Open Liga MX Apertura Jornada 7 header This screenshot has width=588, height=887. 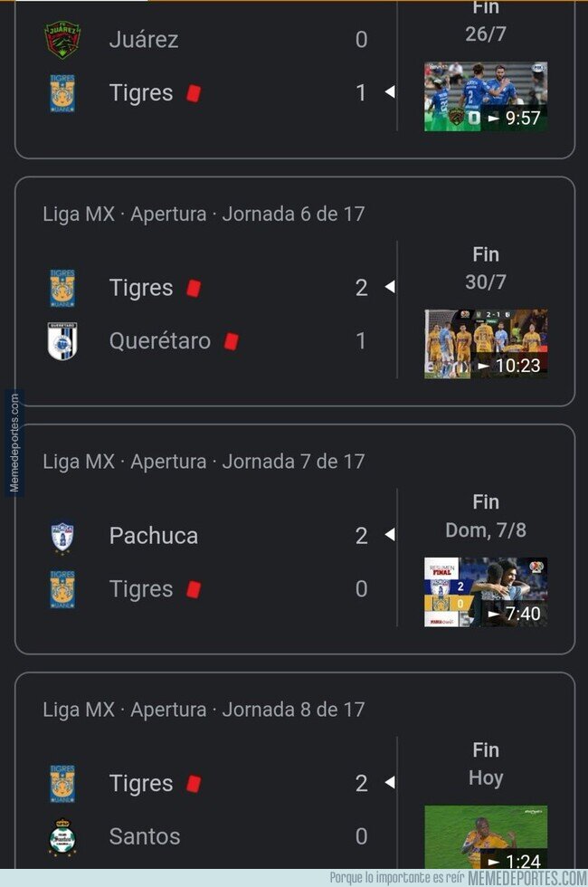point(204,462)
